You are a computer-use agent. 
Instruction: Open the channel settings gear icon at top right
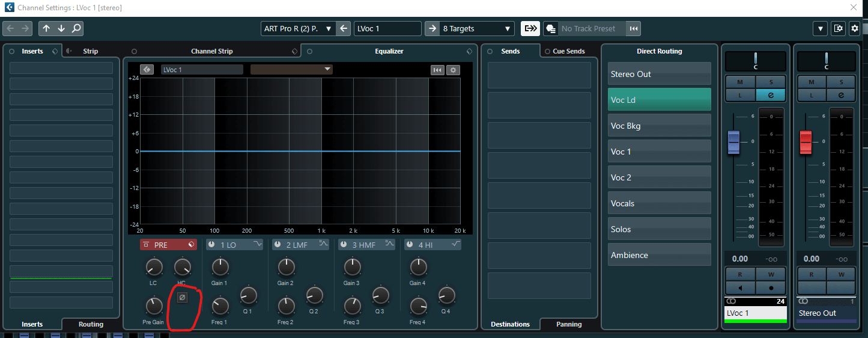click(855, 28)
